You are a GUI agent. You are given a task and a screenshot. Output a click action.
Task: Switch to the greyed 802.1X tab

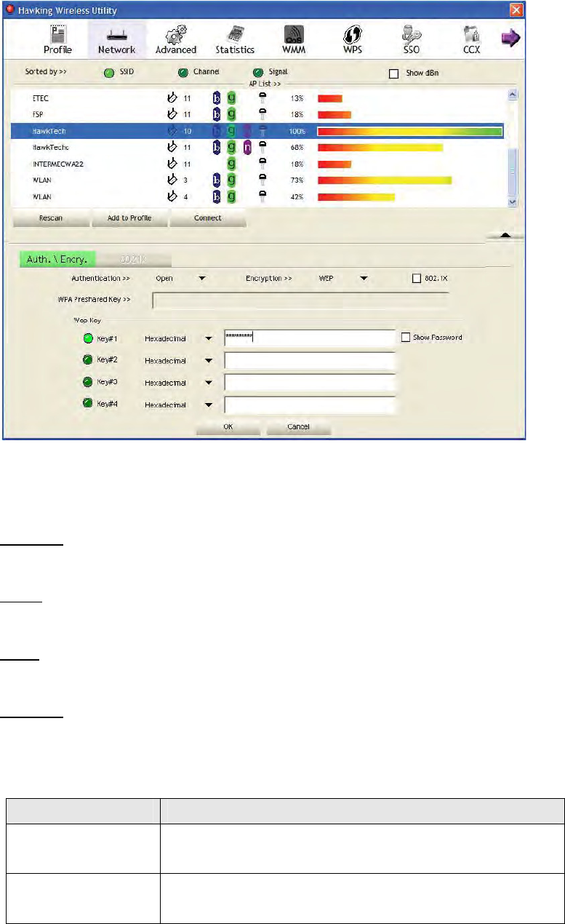[134, 259]
